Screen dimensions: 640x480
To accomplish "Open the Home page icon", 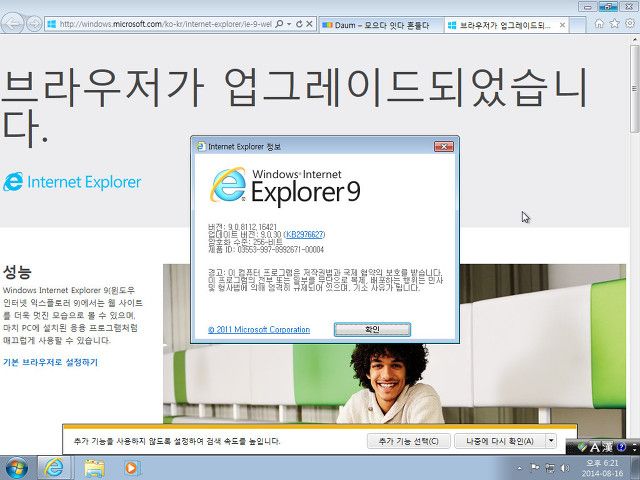I will point(599,24).
